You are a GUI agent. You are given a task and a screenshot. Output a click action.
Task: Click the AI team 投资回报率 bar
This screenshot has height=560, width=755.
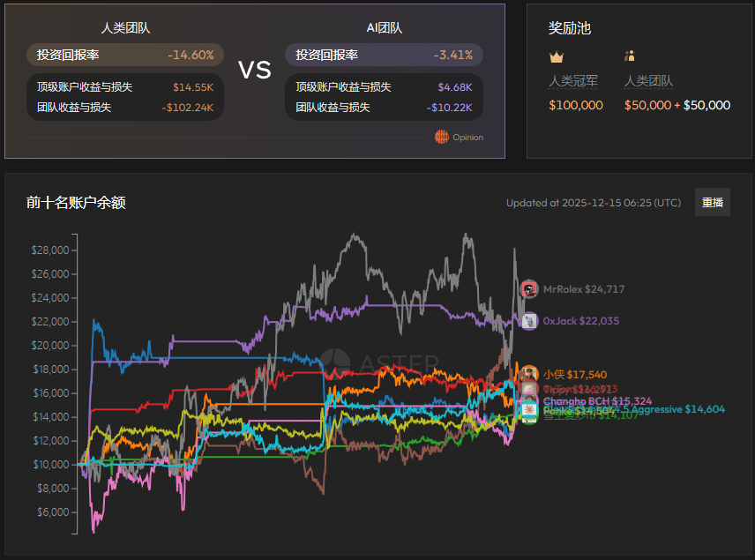tap(384, 55)
